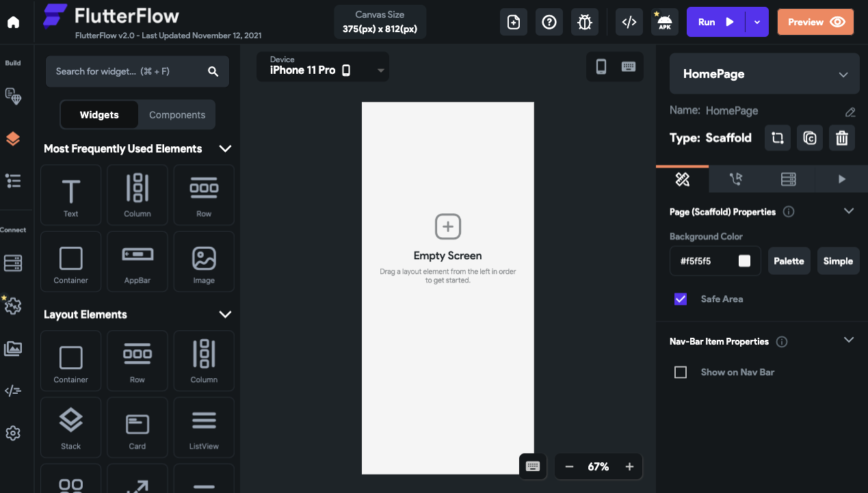Open the media assets gallery icon
The width and height of the screenshot is (868, 493).
click(13, 349)
